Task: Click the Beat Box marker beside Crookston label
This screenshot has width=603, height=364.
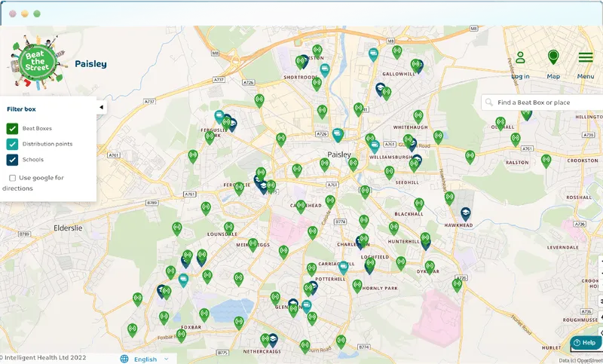Action: (x=546, y=161)
